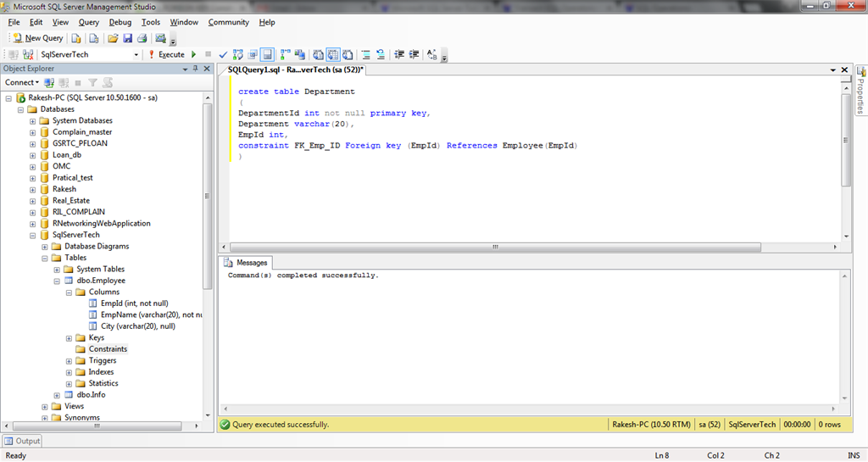Click the New Query toolbar button
This screenshot has width=868, height=462.
click(38, 38)
